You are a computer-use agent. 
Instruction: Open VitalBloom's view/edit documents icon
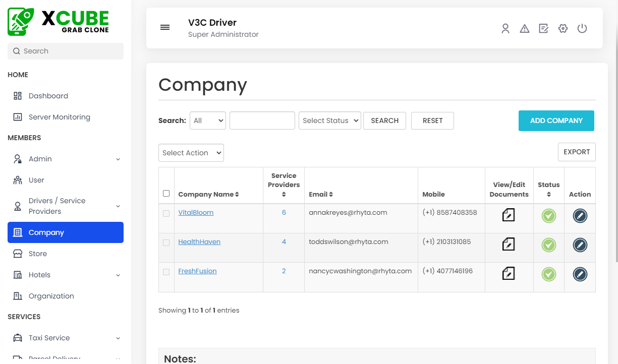point(509,215)
